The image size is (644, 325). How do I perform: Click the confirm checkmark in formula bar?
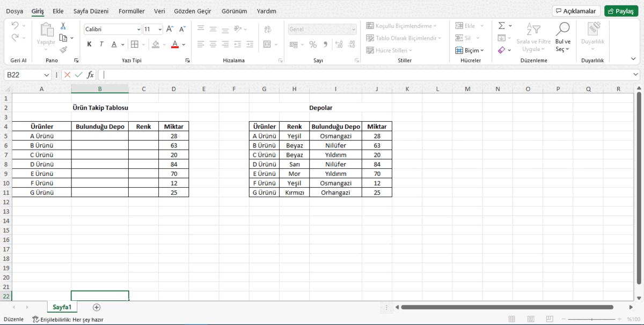pos(79,75)
